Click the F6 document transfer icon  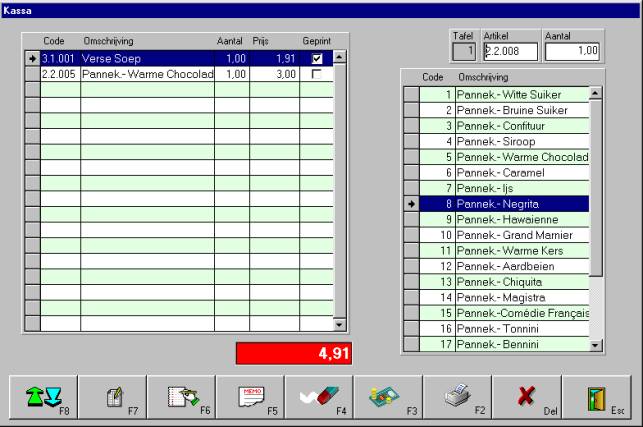point(181,397)
